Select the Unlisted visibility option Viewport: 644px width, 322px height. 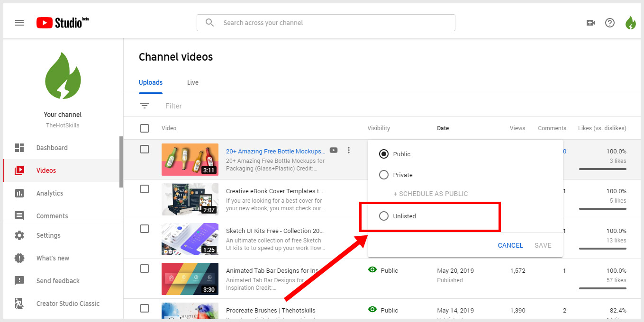pos(384,216)
